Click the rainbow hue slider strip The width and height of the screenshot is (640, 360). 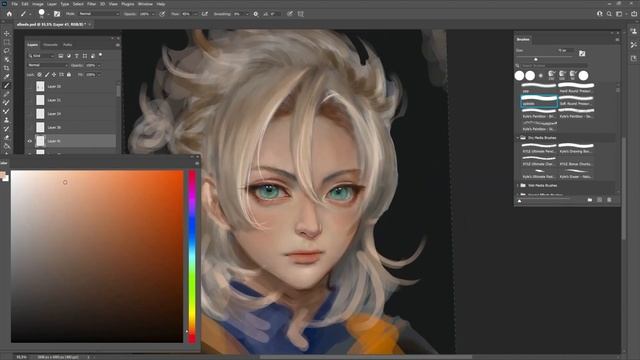192,256
